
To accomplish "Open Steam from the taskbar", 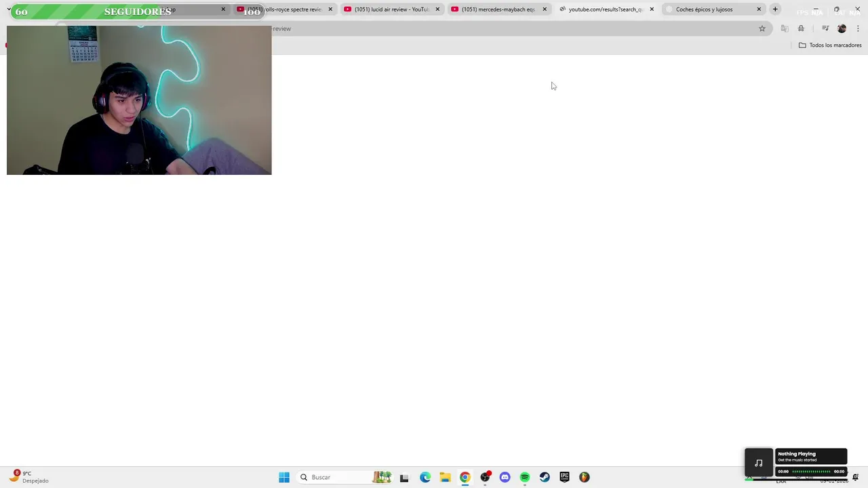I will pyautogui.click(x=545, y=477).
